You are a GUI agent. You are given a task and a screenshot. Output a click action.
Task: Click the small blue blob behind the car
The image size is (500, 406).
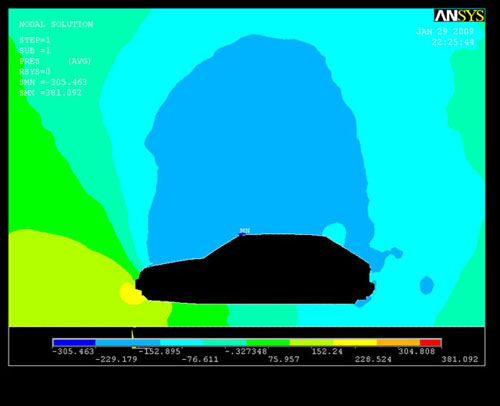(x=426, y=285)
